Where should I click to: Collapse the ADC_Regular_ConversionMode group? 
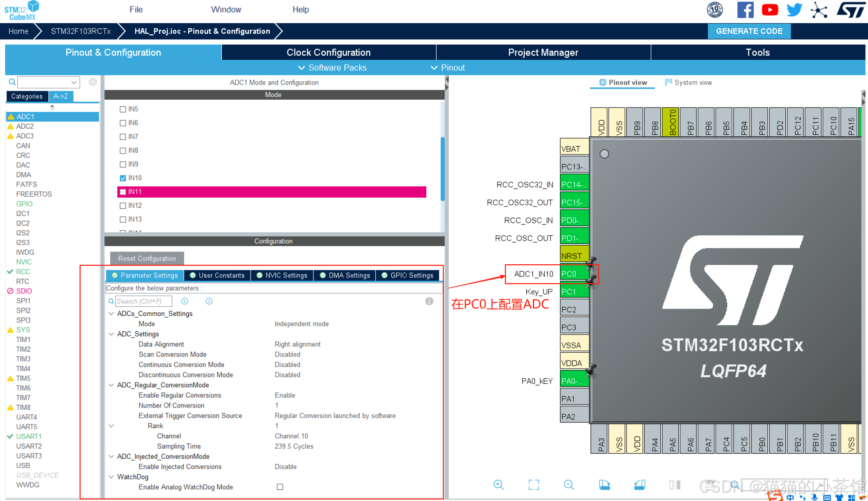(x=111, y=385)
